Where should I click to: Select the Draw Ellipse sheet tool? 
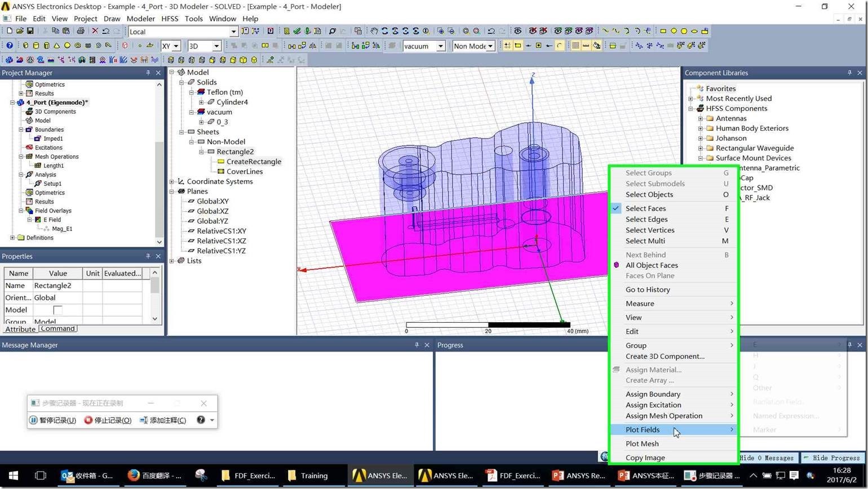click(x=694, y=31)
